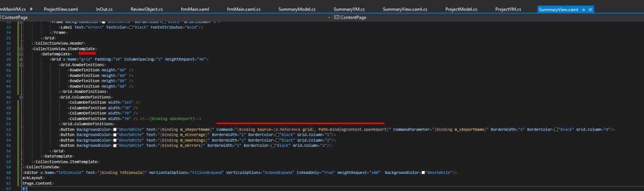
Task: Select the frmMain.xaml.cs tab
Action: pos(244,10)
